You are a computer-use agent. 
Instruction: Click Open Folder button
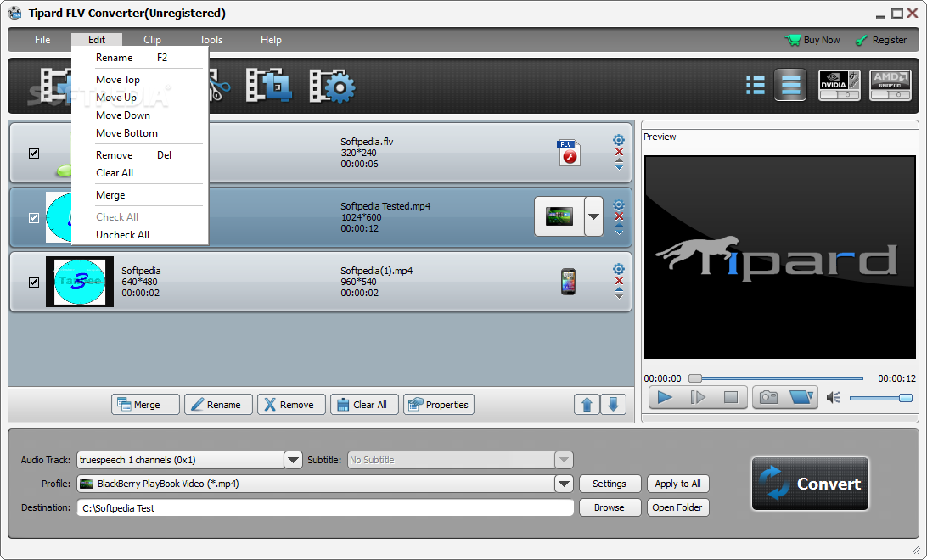coord(677,507)
